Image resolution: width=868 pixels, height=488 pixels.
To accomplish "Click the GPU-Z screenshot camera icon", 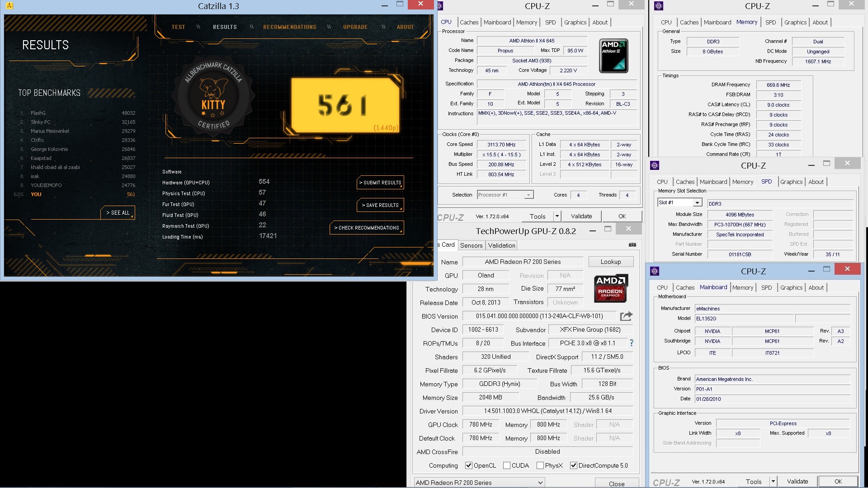I will 632,245.
